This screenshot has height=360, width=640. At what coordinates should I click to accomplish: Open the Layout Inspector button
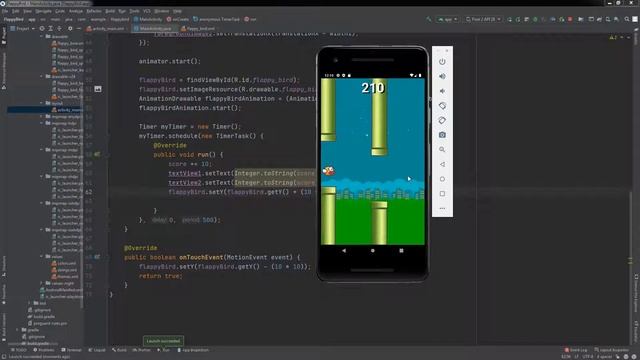(611, 350)
